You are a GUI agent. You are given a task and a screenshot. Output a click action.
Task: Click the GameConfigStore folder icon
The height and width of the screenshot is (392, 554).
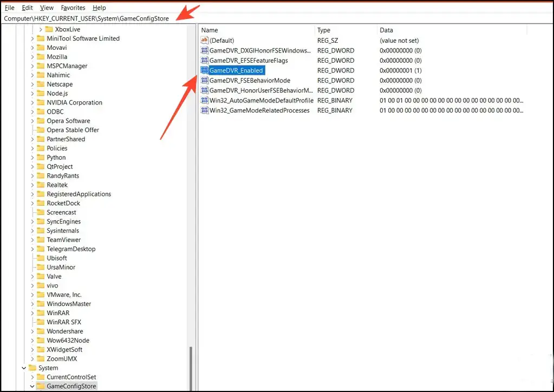41,386
